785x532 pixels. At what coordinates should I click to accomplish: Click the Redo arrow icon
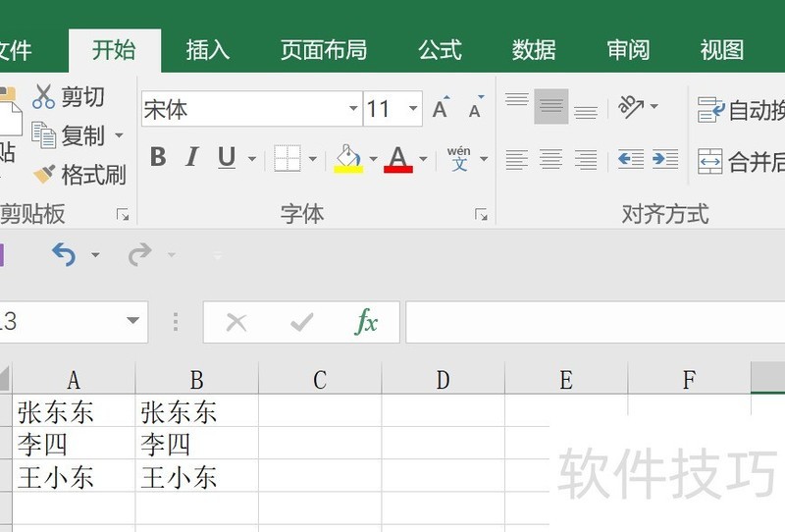[x=139, y=254]
